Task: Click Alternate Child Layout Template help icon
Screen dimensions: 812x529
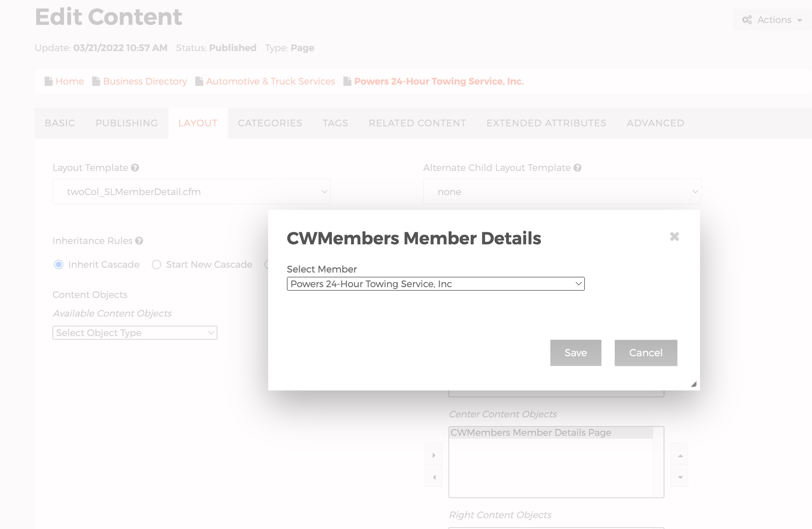Action: (x=577, y=168)
